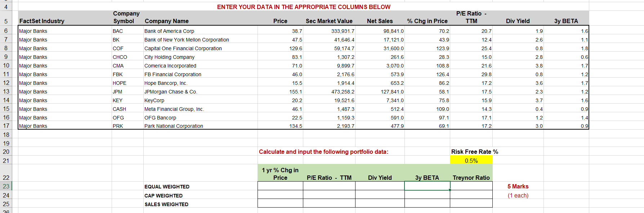Select the Cap Weighted 1 yr % Chg cell
This screenshot has width=644, height=213.
click(280, 195)
